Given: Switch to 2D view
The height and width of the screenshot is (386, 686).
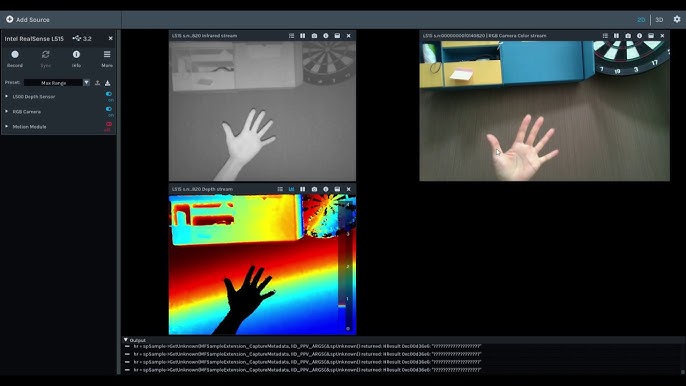Looking at the screenshot, I should pyautogui.click(x=641, y=20).
